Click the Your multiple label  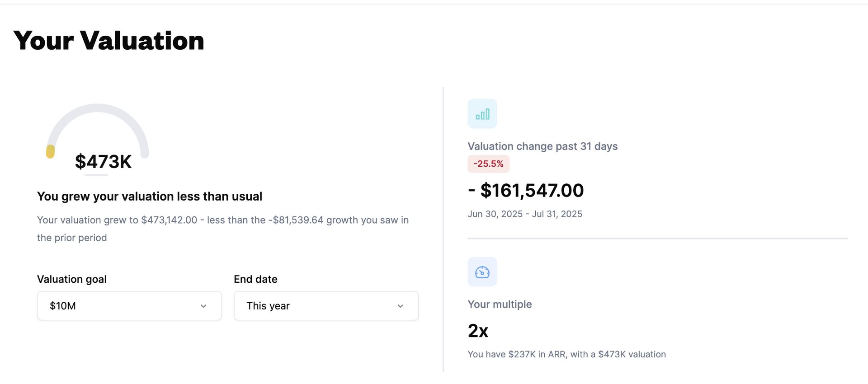tap(500, 304)
